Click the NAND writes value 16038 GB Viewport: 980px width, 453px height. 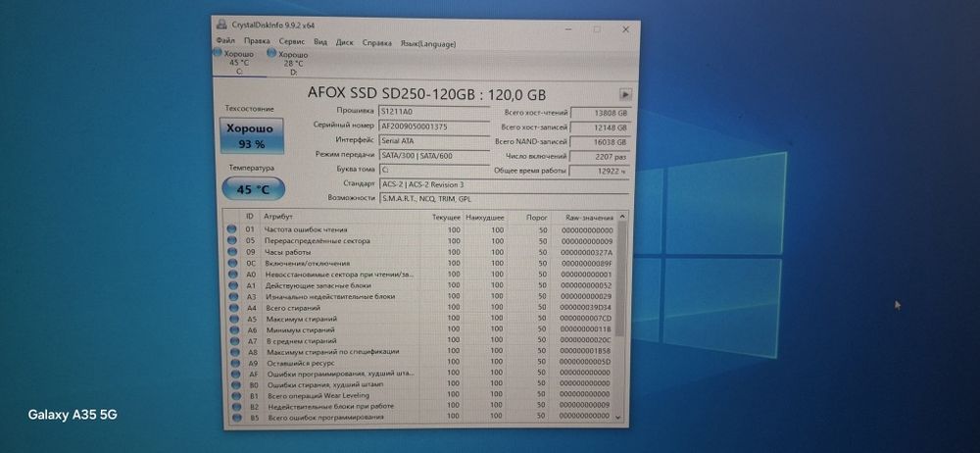pyautogui.click(x=600, y=142)
